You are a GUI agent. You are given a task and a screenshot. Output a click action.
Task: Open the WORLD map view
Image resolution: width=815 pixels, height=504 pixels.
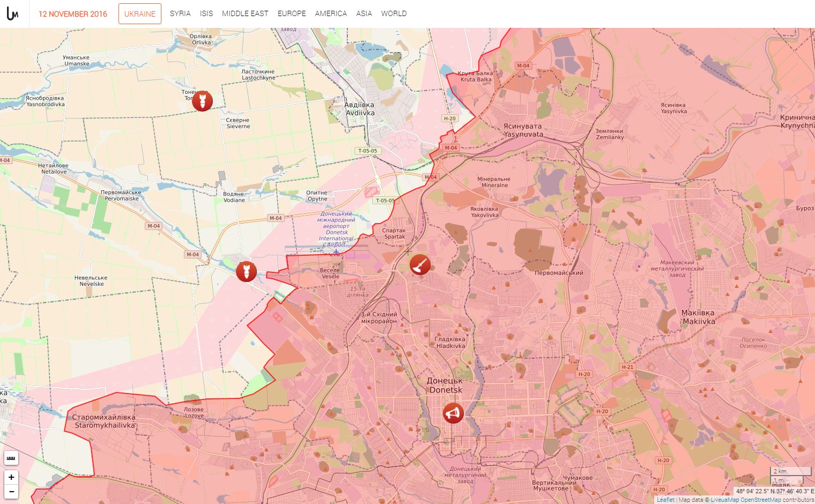(x=395, y=13)
